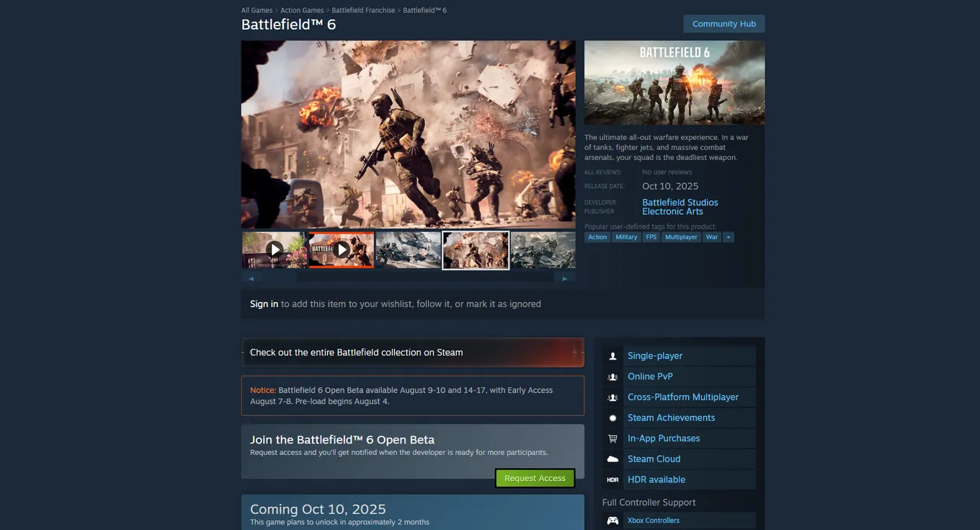
Task: Play the first trailer thumbnail
Action: pos(274,249)
